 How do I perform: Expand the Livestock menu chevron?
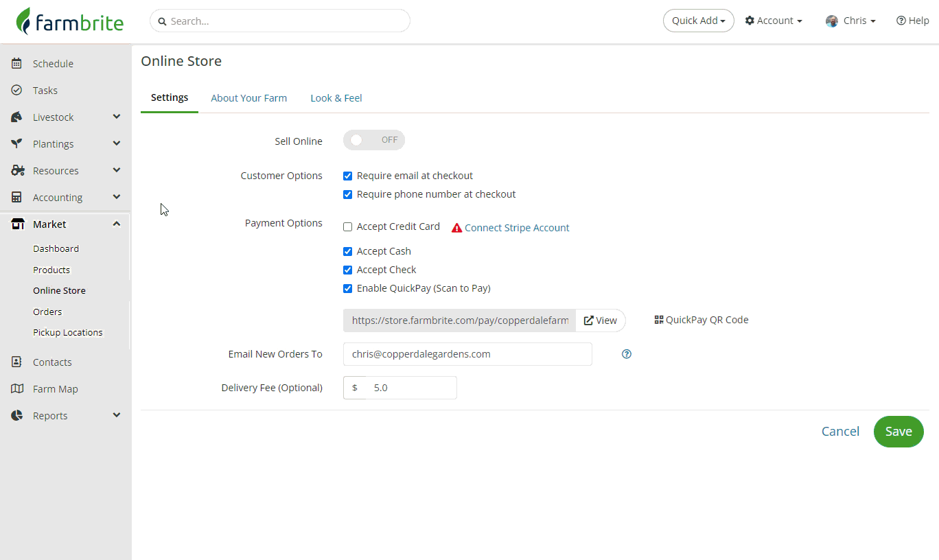click(x=117, y=117)
